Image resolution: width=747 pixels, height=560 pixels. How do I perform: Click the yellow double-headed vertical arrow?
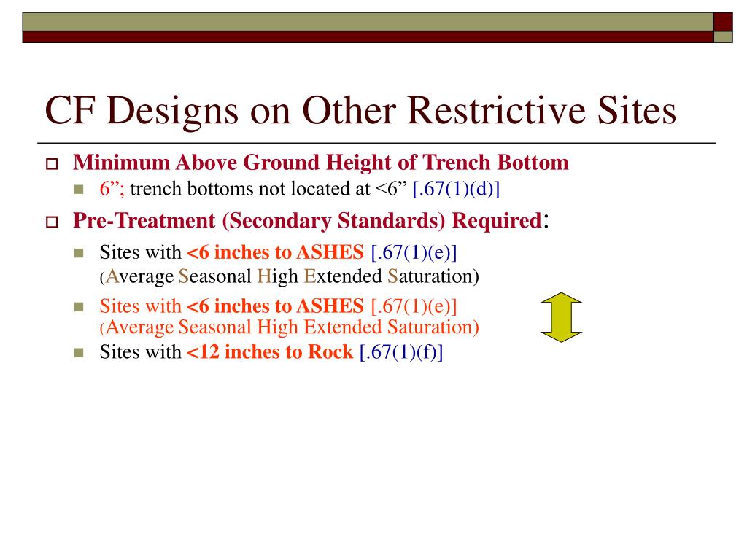coord(561,317)
